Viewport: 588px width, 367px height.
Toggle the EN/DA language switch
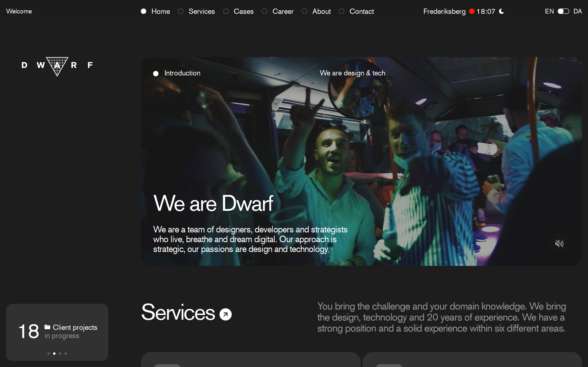563,11
